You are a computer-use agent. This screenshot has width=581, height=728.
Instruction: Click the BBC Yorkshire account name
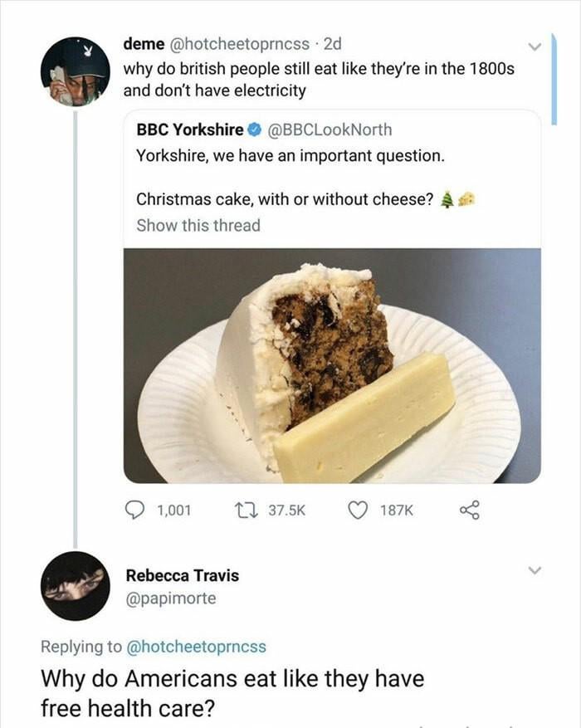[189, 130]
